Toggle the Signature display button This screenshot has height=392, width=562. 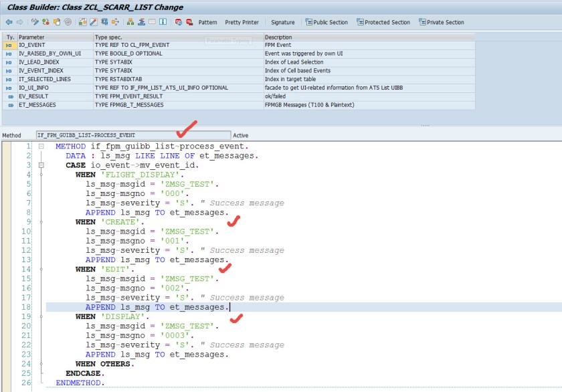point(282,22)
